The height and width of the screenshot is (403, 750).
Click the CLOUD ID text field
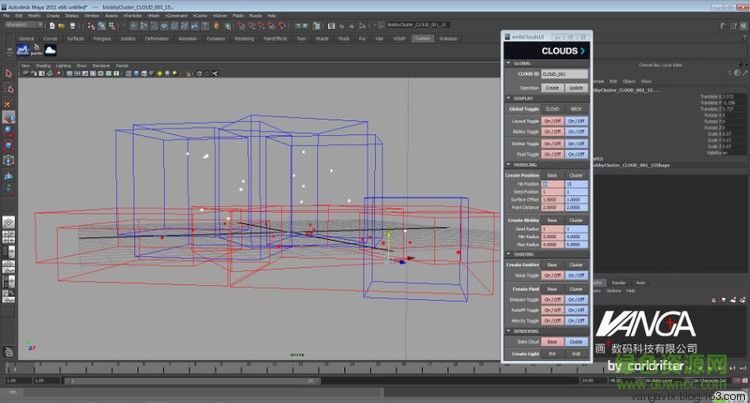pos(565,75)
